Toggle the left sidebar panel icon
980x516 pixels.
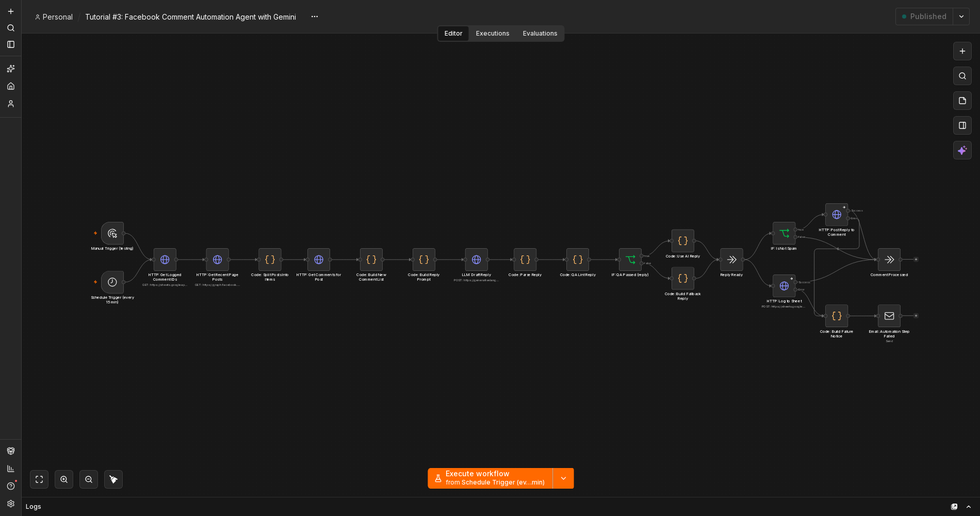pyautogui.click(x=11, y=44)
